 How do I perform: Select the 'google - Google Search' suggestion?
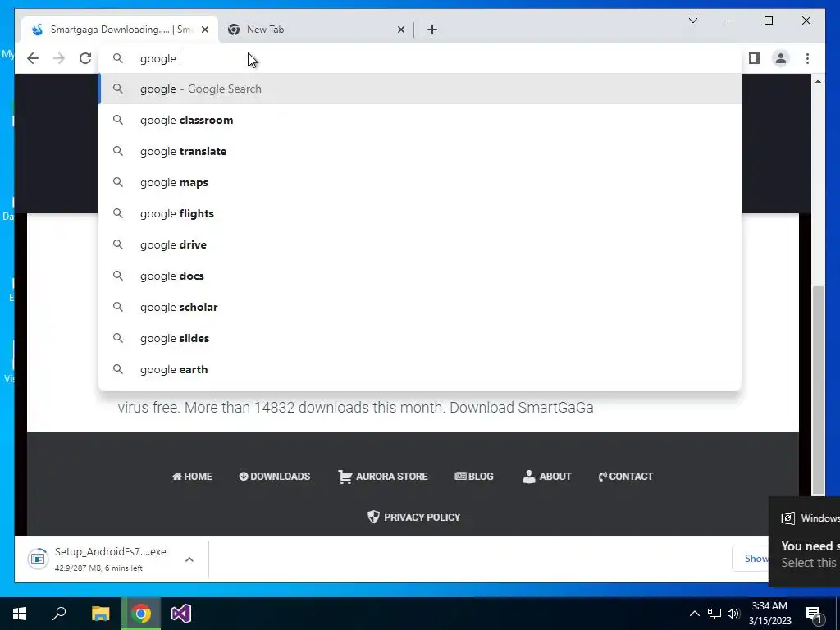pos(420,89)
